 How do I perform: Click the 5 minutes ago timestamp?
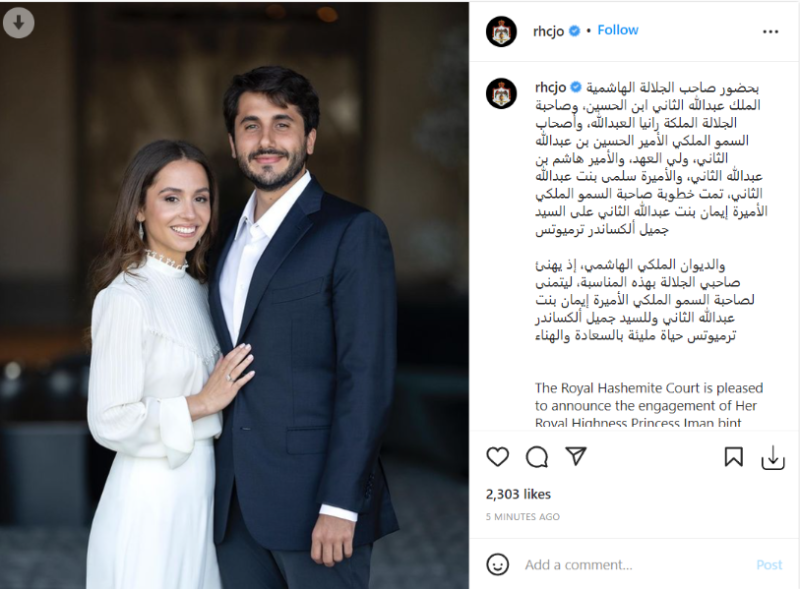tap(523, 517)
